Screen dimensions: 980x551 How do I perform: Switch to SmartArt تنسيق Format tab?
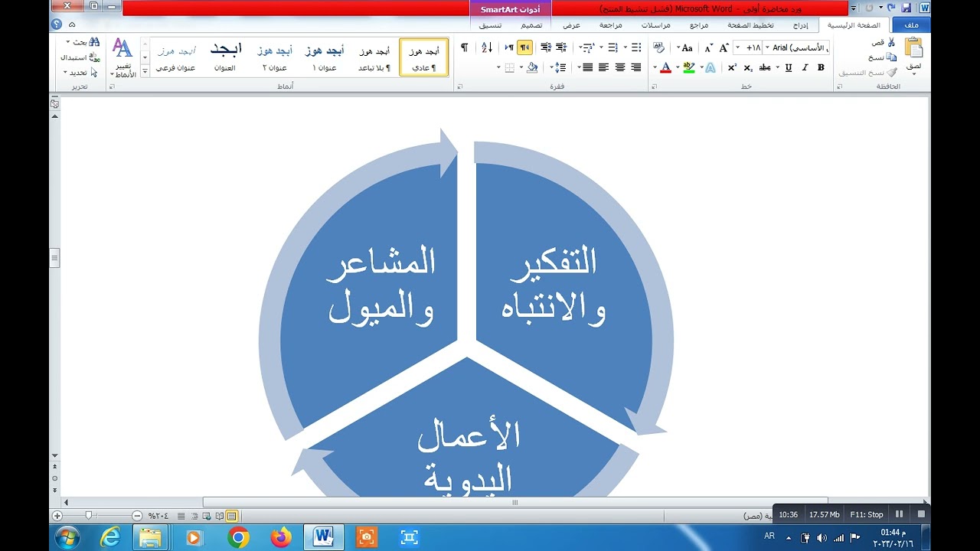(491, 25)
